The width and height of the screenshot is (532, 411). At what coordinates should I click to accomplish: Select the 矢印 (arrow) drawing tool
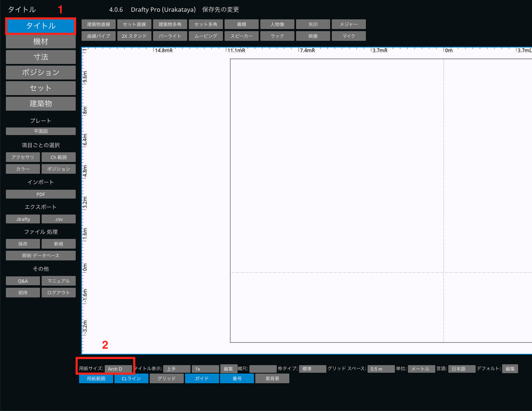click(313, 24)
